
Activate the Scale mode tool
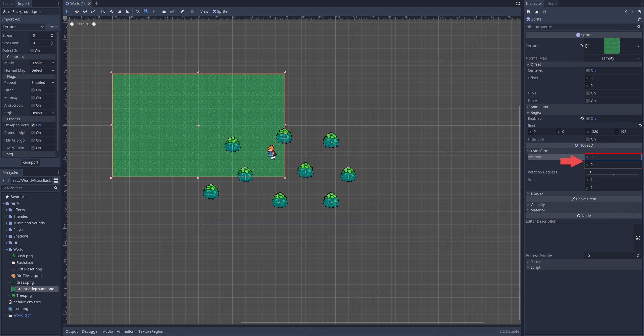93,11
